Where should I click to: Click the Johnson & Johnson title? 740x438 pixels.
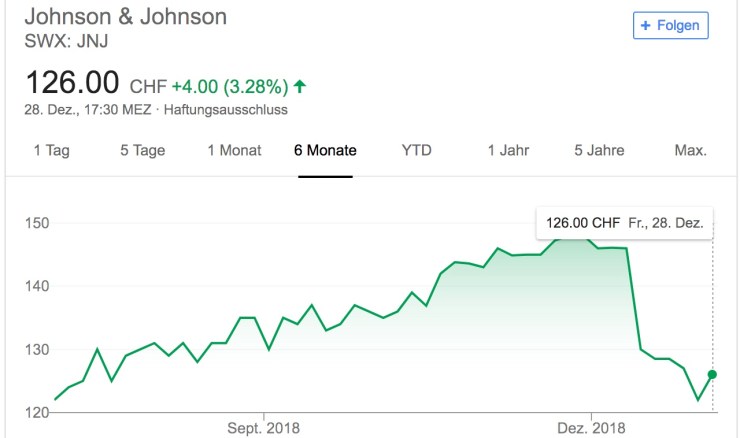point(125,17)
